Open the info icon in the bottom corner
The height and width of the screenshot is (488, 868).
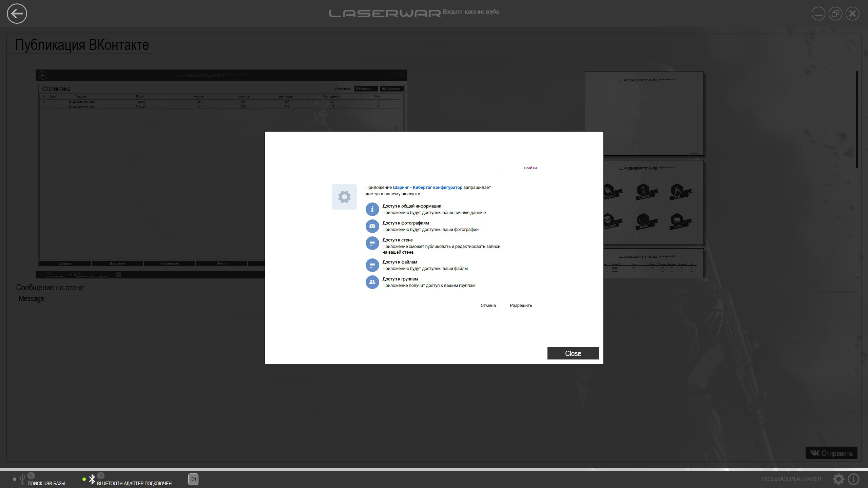click(853, 479)
